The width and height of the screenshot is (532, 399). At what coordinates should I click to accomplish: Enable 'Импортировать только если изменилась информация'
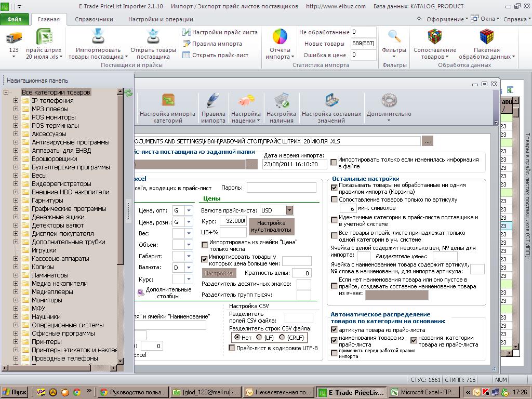334,163
